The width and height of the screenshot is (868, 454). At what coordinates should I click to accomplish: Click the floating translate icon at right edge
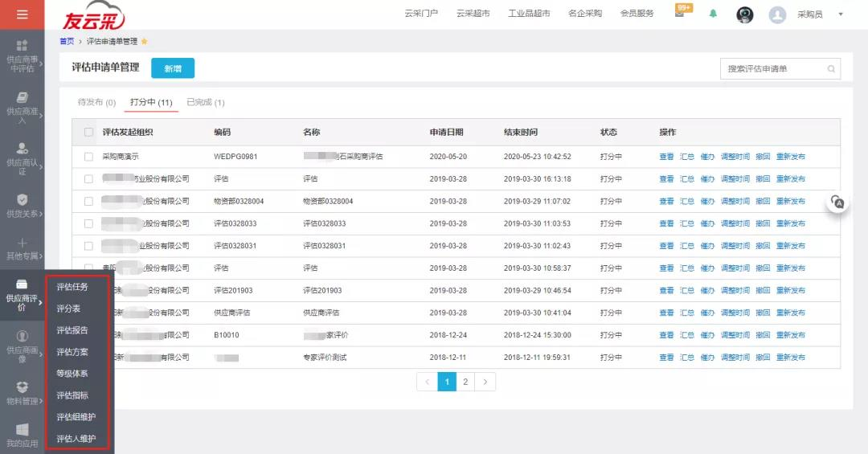click(x=837, y=202)
